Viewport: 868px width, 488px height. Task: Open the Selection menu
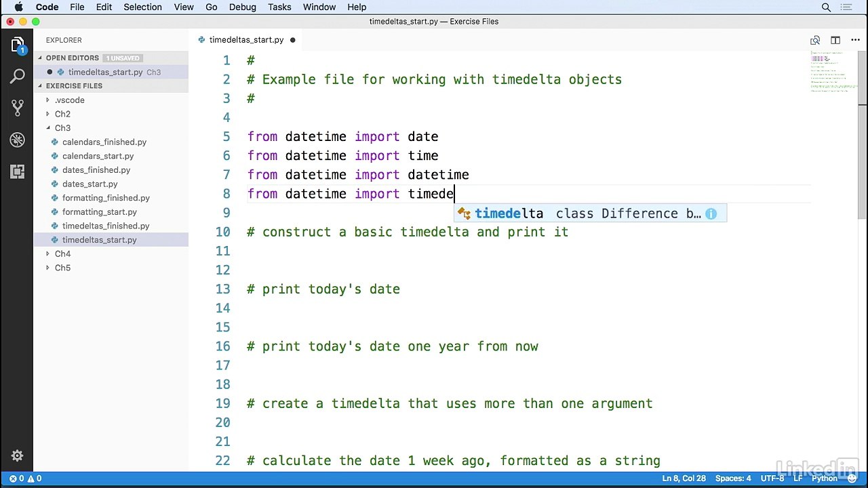(142, 7)
